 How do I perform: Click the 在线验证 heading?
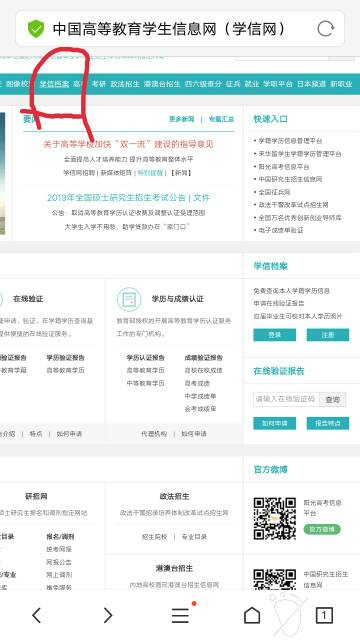click(x=28, y=299)
